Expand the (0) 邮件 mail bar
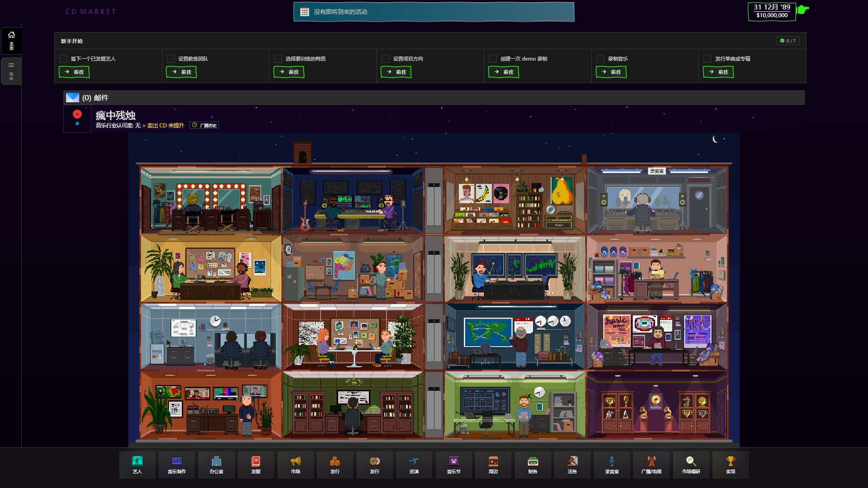Image resolution: width=868 pixels, height=488 pixels. coord(434,98)
